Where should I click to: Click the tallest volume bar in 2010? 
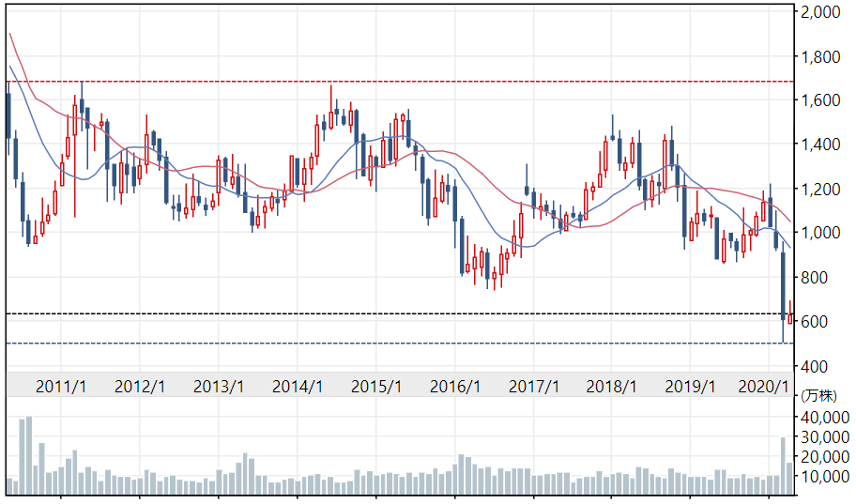coord(29,455)
